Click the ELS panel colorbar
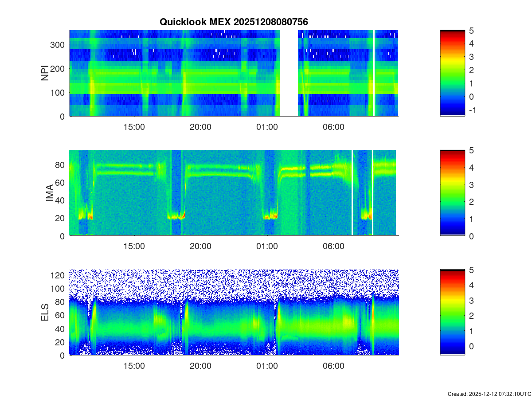This screenshot has height=399, width=532. (452, 313)
